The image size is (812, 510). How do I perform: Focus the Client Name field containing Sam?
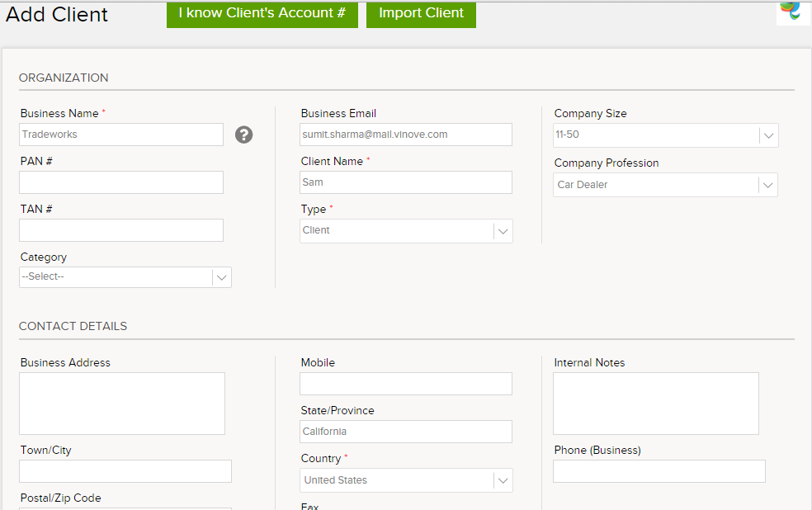406,182
